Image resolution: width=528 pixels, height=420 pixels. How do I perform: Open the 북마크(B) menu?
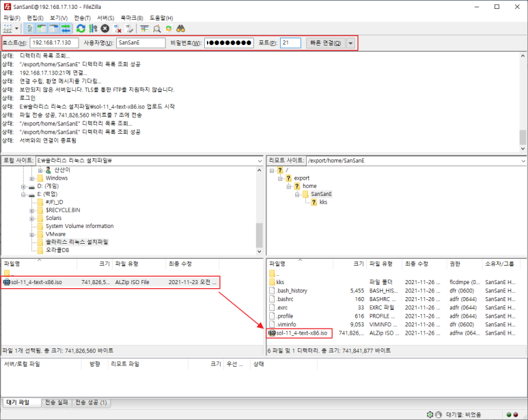pyautogui.click(x=132, y=18)
